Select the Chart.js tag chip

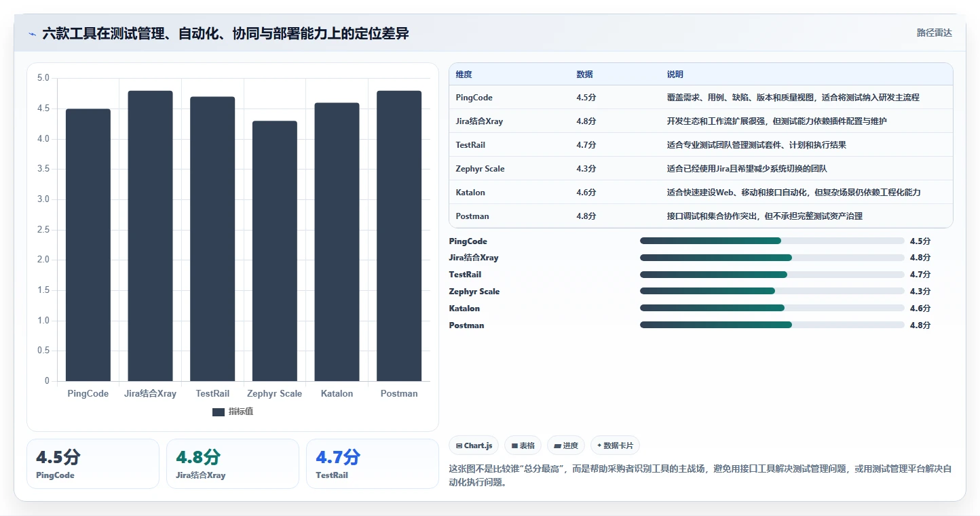pyautogui.click(x=474, y=445)
